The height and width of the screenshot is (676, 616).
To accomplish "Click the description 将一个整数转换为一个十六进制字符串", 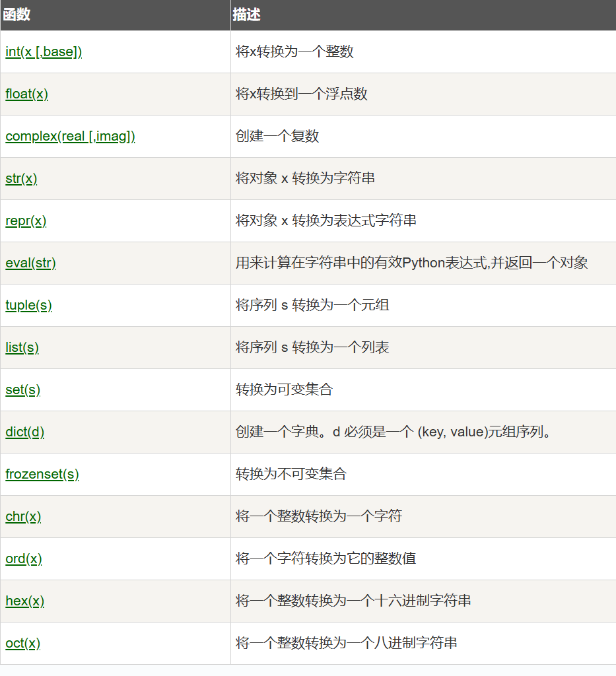I will click(353, 601).
